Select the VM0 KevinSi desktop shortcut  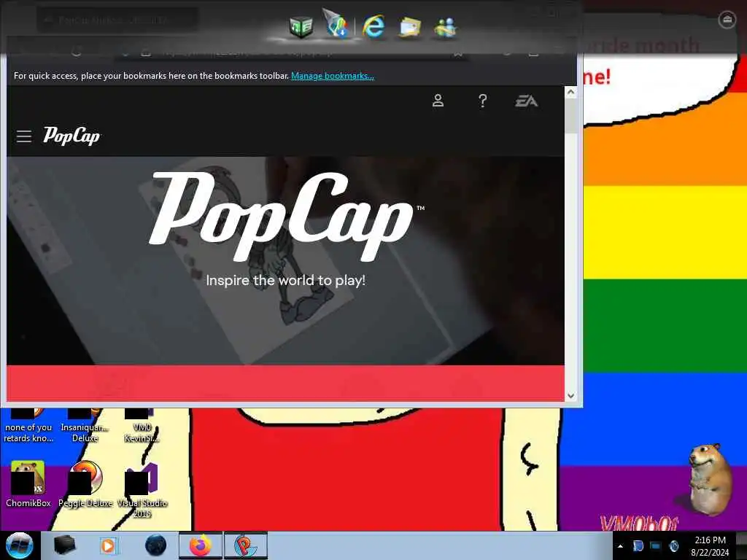click(142, 424)
